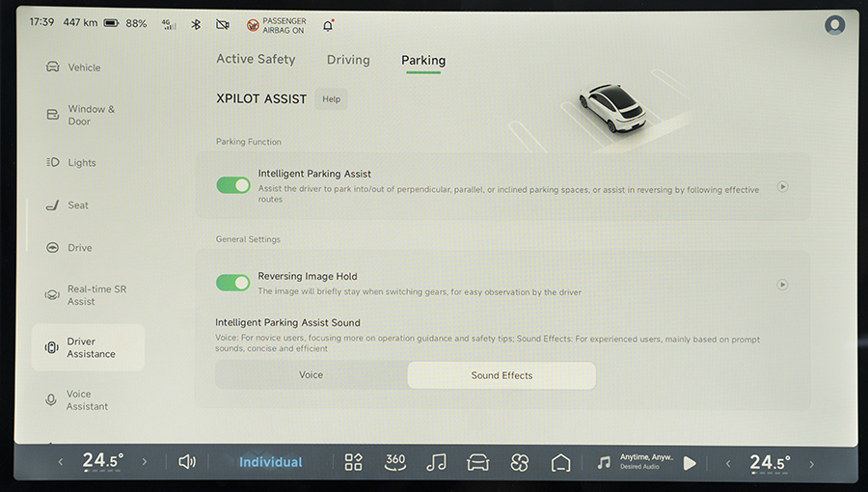Select Sound Effects option
Image resolution: width=868 pixels, height=492 pixels.
pyautogui.click(x=502, y=375)
